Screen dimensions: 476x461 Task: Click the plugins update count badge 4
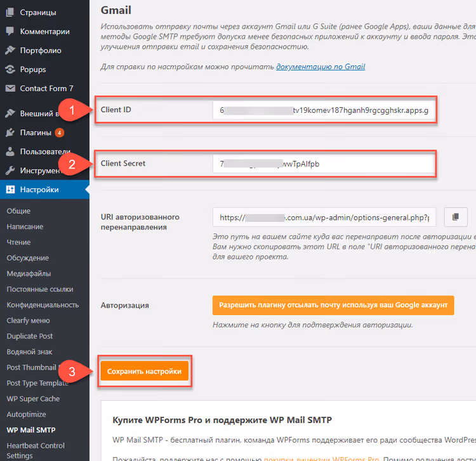tap(60, 133)
